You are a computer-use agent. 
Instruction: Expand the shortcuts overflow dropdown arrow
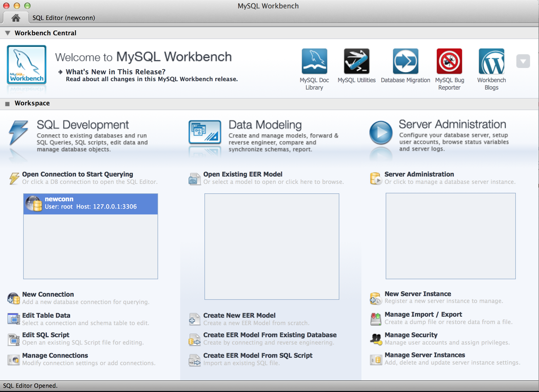pyautogui.click(x=523, y=61)
